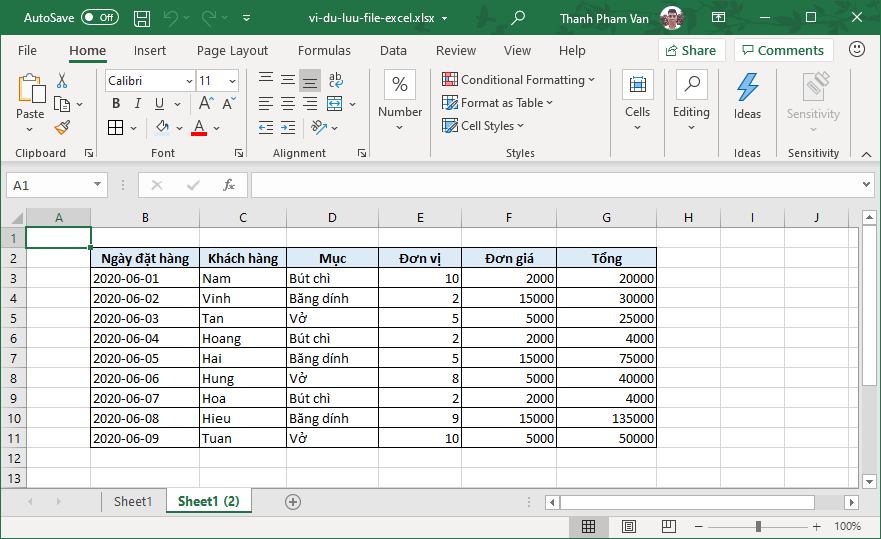This screenshot has height=539, width=881.
Task: Open the File menu tab
Action: 27,51
